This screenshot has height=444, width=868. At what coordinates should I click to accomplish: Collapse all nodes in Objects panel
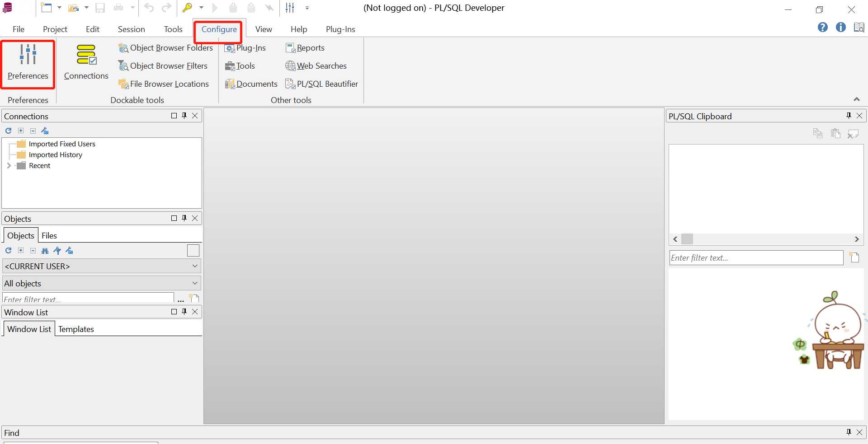point(33,251)
